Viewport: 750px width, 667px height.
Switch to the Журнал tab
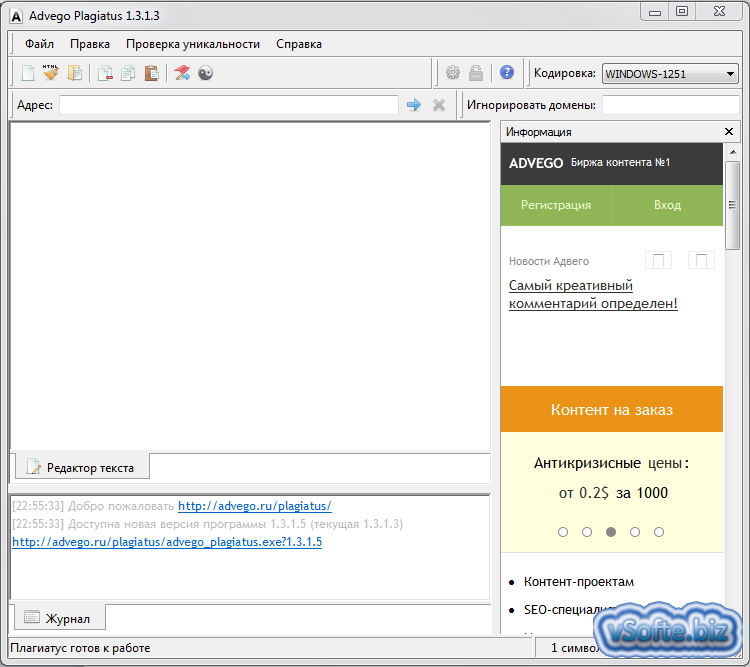tap(60, 618)
